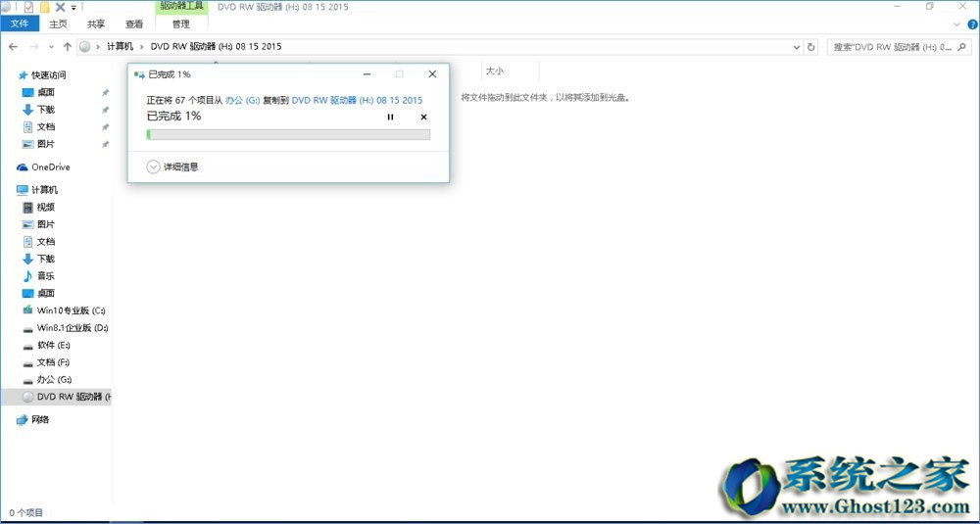Screen dimensions: 980x524
Task: Open the 管理 ribbon tab
Action: (x=180, y=24)
